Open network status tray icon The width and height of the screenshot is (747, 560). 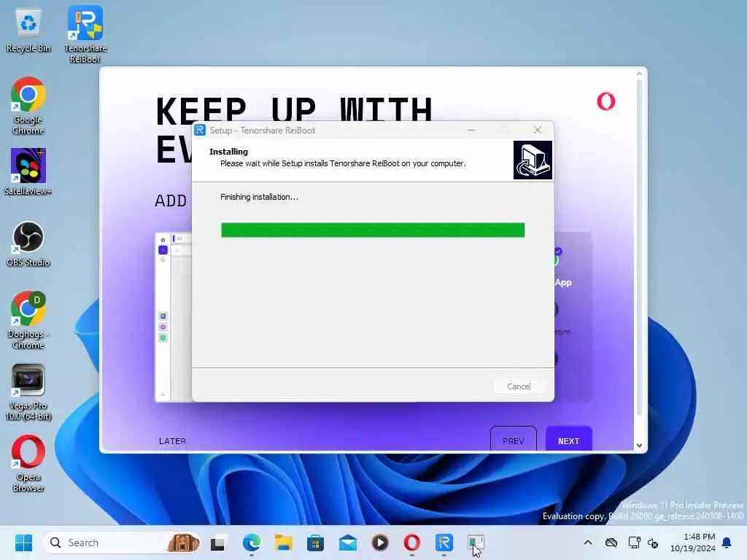[x=634, y=542]
